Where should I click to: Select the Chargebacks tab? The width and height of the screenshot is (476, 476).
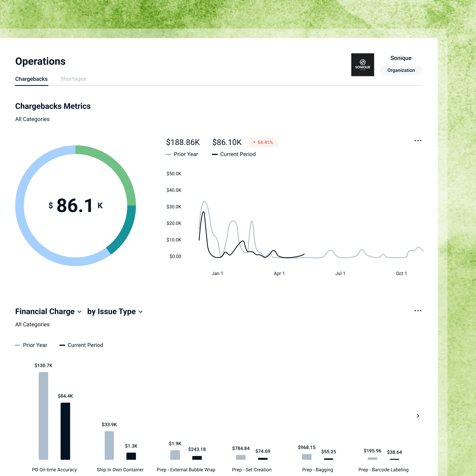31,79
